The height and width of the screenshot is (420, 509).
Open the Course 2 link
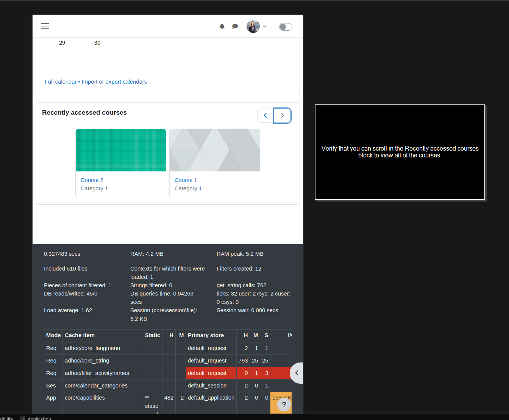pos(92,180)
